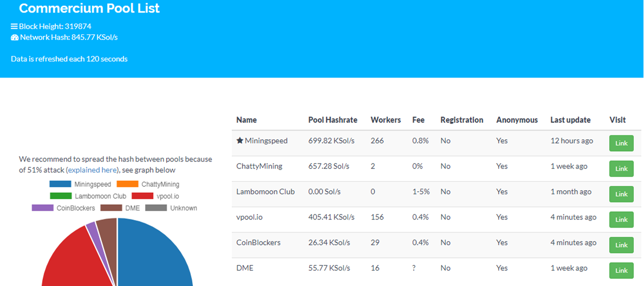Click the block height list icon

tap(15, 27)
